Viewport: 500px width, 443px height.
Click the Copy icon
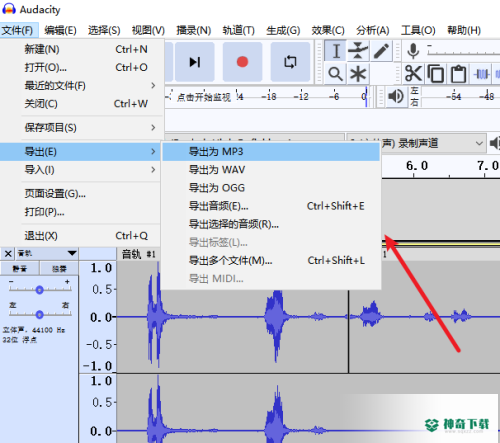pos(436,74)
